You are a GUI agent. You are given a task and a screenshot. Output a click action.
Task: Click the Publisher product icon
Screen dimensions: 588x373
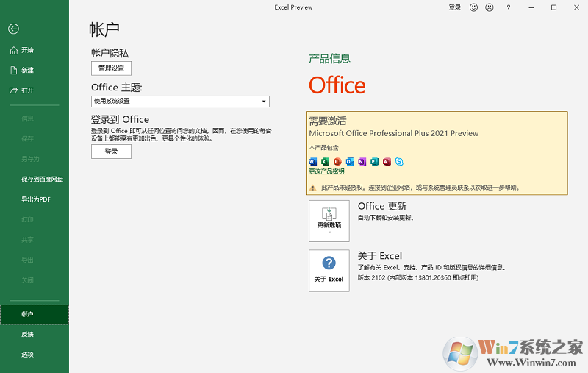[374, 162]
